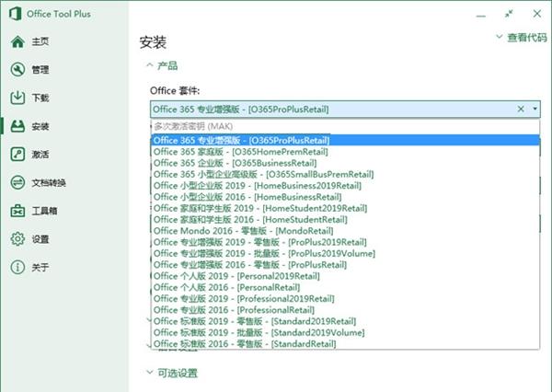Click the Office 套件 combo box field
The image size is (552, 392).
tap(345, 110)
